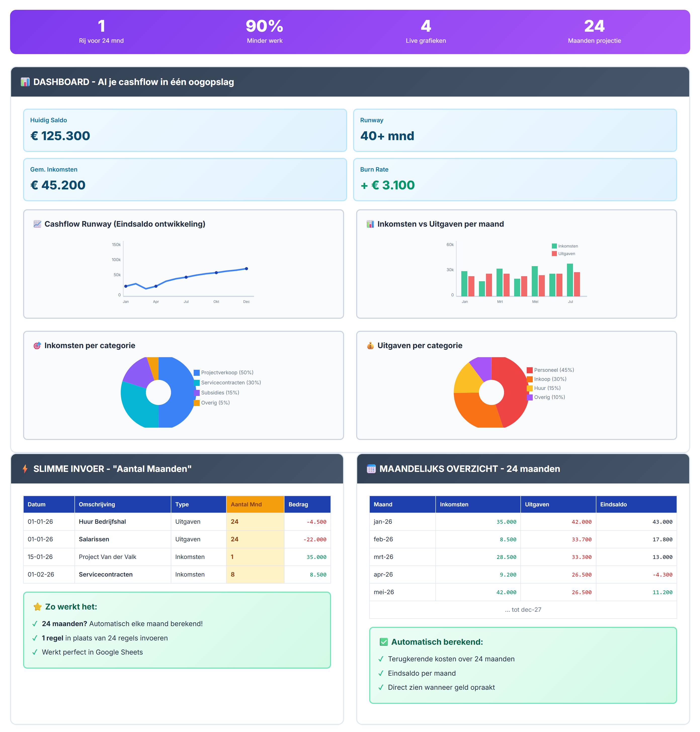Viewport: 700px width, 732px height.
Task: Click the green checkbox next to Automatisch berekend
Action: click(x=383, y=642)
